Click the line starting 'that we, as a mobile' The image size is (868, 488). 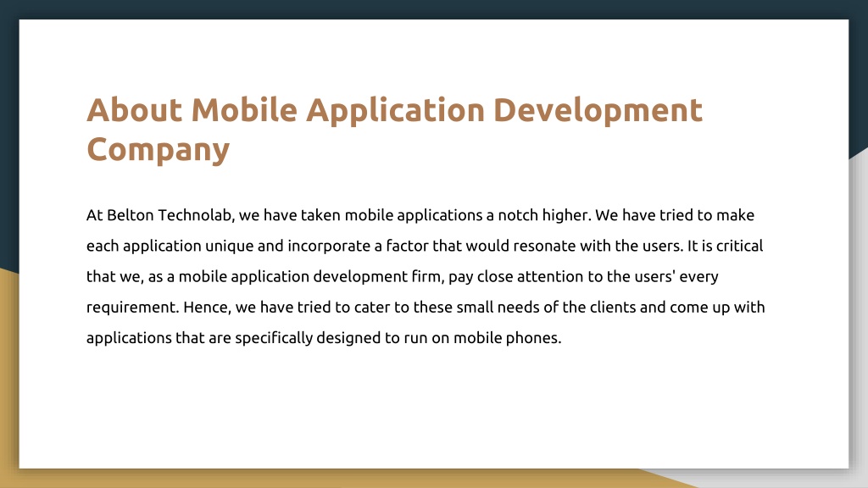point(403,277)
